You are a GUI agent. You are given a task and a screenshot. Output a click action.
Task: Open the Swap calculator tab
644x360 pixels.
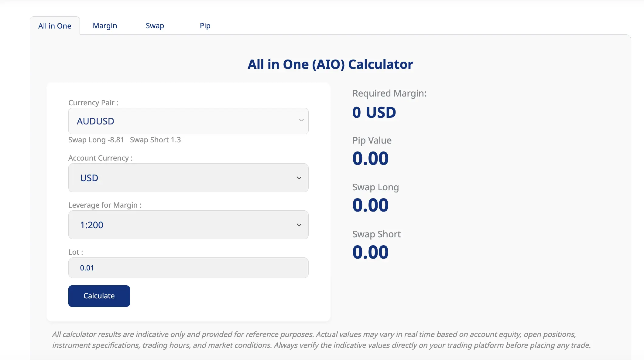coord(155,26)
